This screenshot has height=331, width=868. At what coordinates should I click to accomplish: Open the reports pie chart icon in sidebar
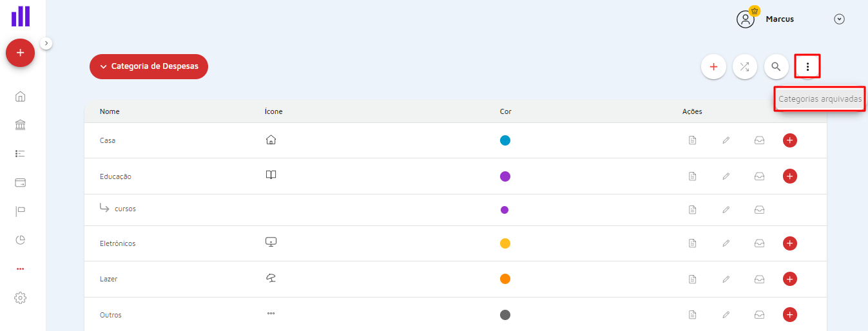[x=20, y=240]
